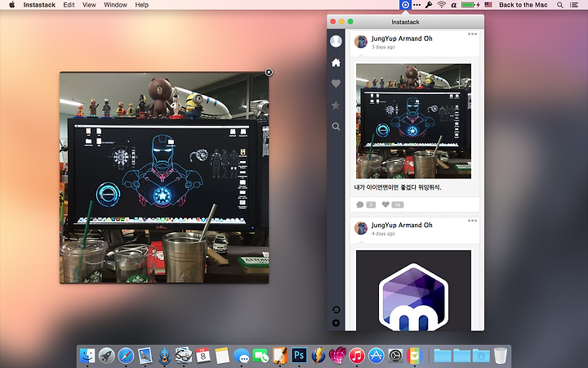Screen dimensions: 588x368
Task: Refresh the Instastack feed
Action: click(x=336, y=309)
